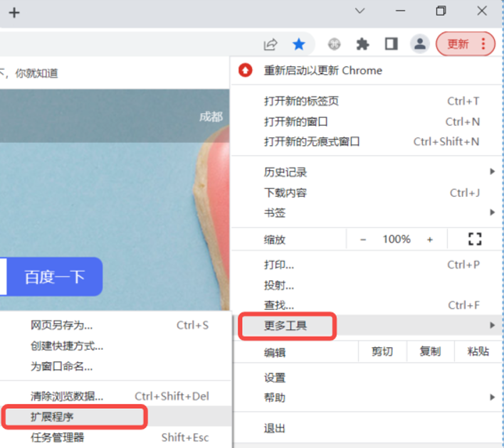Choose 打开新的窗口 menu item
This screenshot has height=448, width=504.
click(x=367, y=122)
